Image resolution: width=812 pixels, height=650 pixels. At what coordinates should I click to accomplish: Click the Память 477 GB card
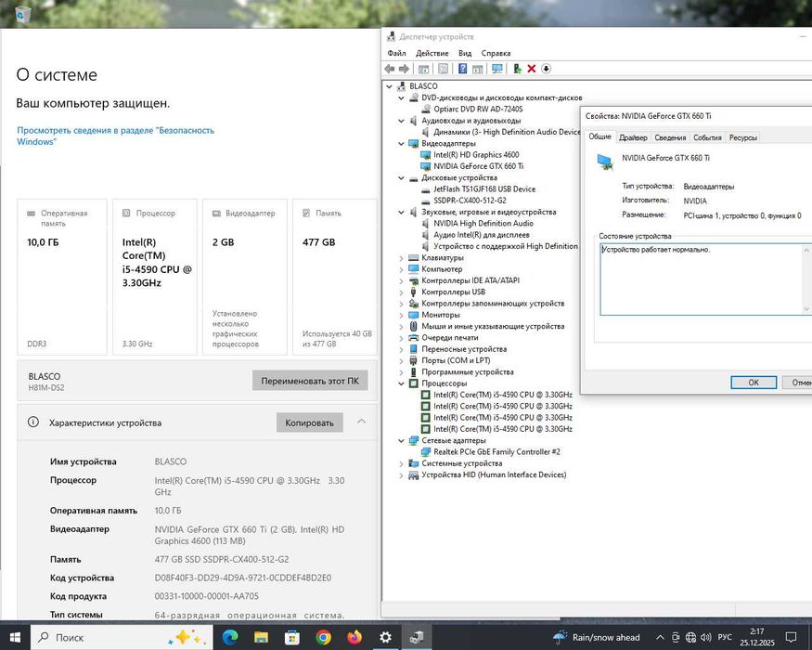[334, 278]
